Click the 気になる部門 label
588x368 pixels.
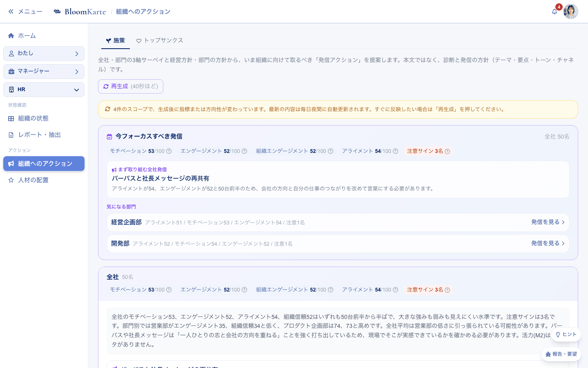[121, 206]
